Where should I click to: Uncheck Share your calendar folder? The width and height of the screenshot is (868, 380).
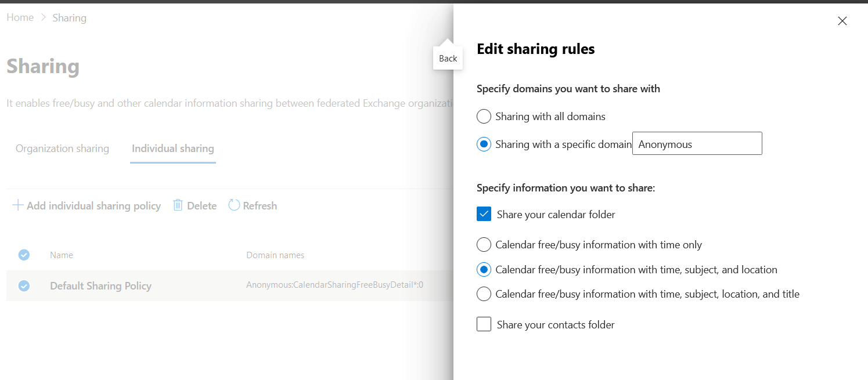pos(484,215)
